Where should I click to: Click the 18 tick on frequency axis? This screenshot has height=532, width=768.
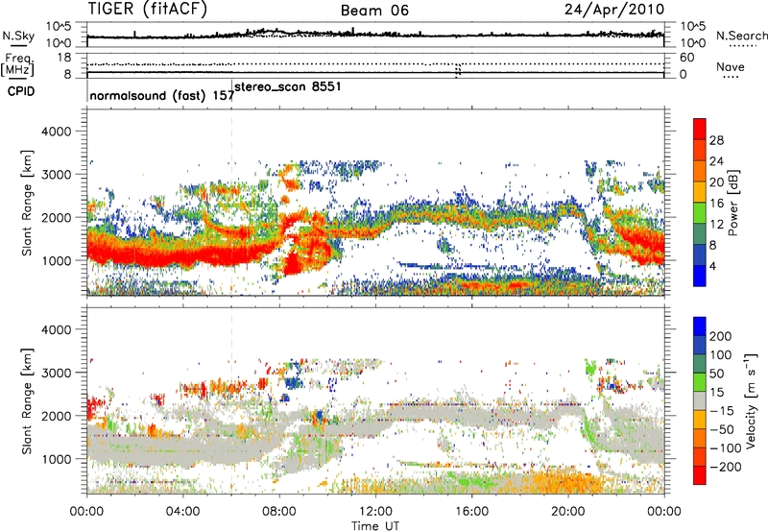64,58
